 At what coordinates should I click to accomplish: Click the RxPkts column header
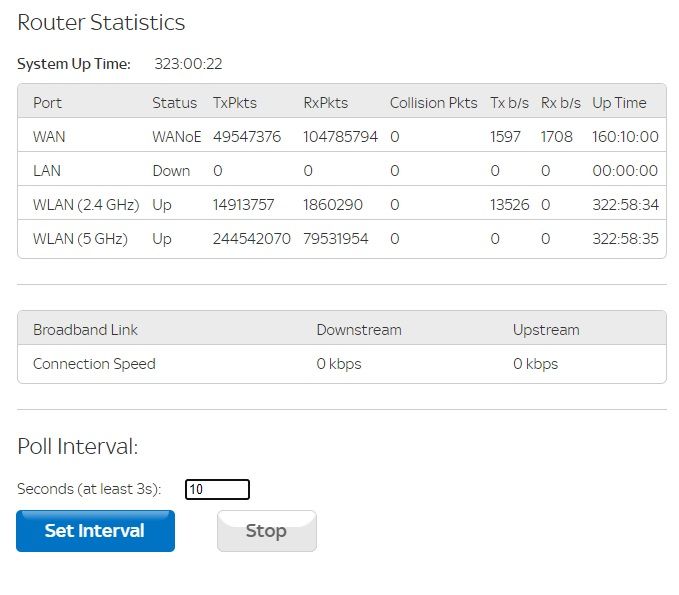coord(325,103)
